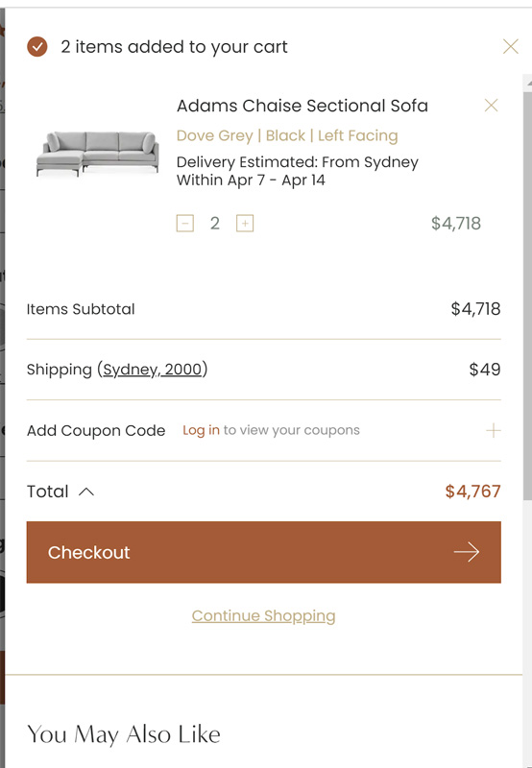This screenshot has width=532, height=768.
Task: Remove Adams Chaise Sectional Sofa from cart
Action: pos(491,105)
